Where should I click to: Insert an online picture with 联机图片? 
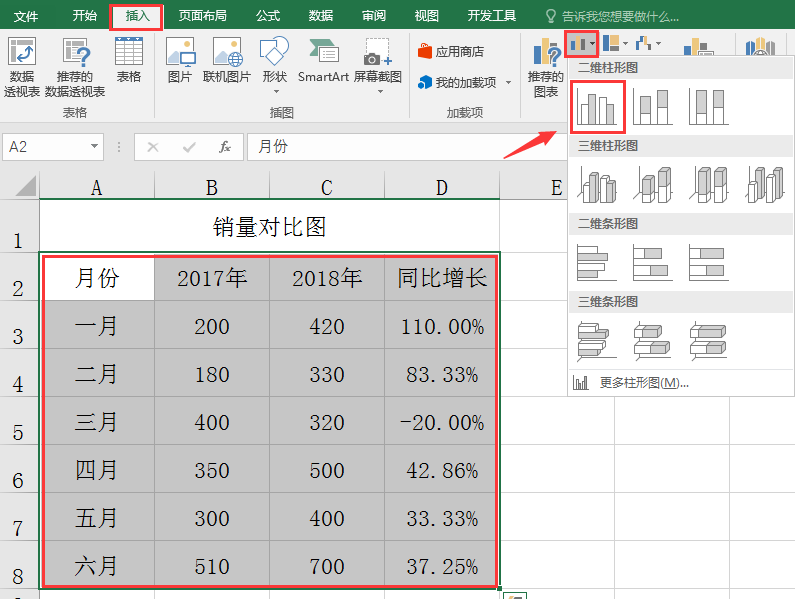click(227, 60)
